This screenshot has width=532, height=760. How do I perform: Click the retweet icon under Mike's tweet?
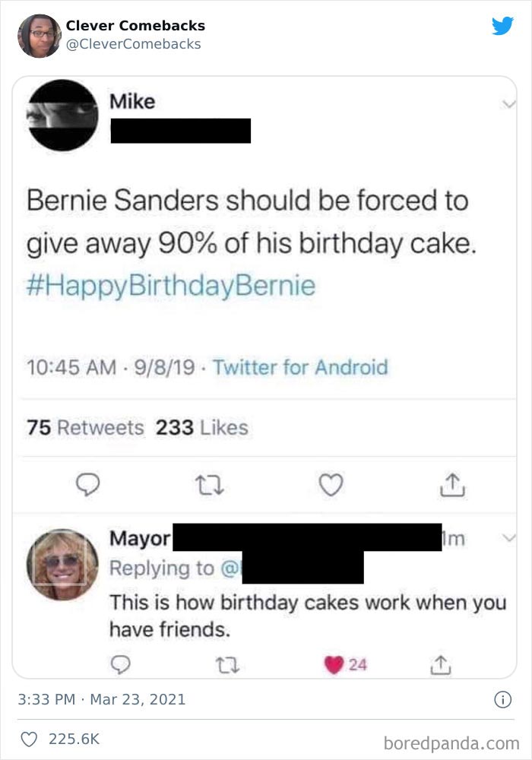211,484
